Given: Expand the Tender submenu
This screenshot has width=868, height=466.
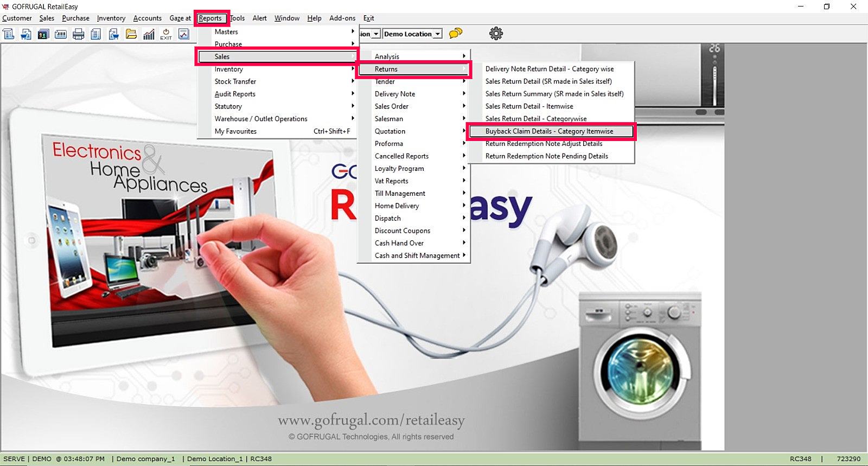Looking at the screenshot, I should pos(414,81).
